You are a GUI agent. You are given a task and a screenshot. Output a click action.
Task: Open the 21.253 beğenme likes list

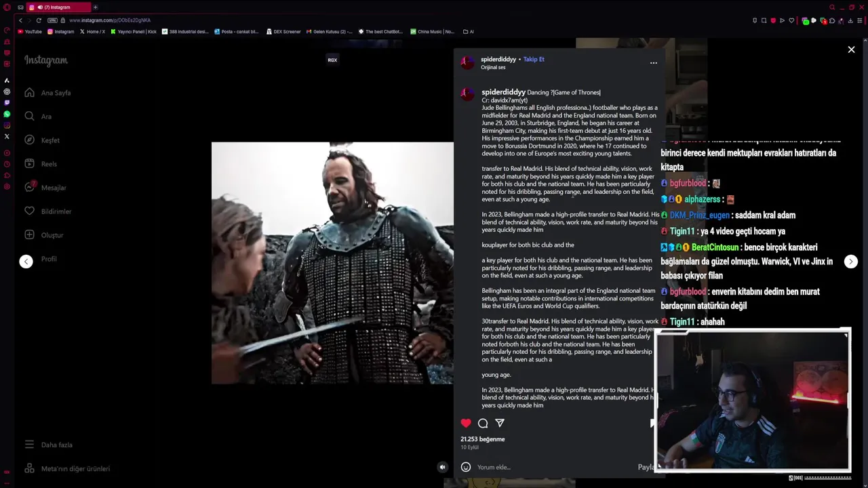pyautogui.click(x=483, y=439)
